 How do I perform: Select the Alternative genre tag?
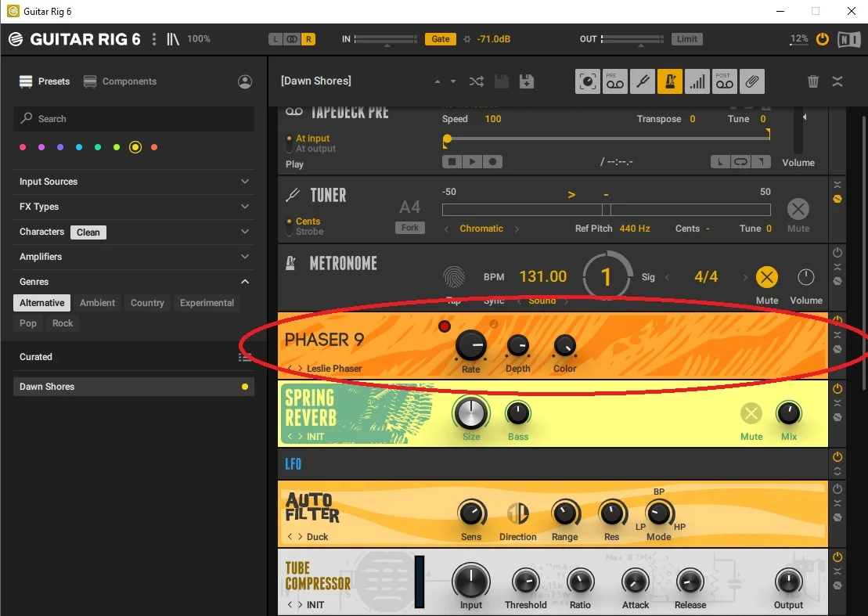tap(42, 303)
